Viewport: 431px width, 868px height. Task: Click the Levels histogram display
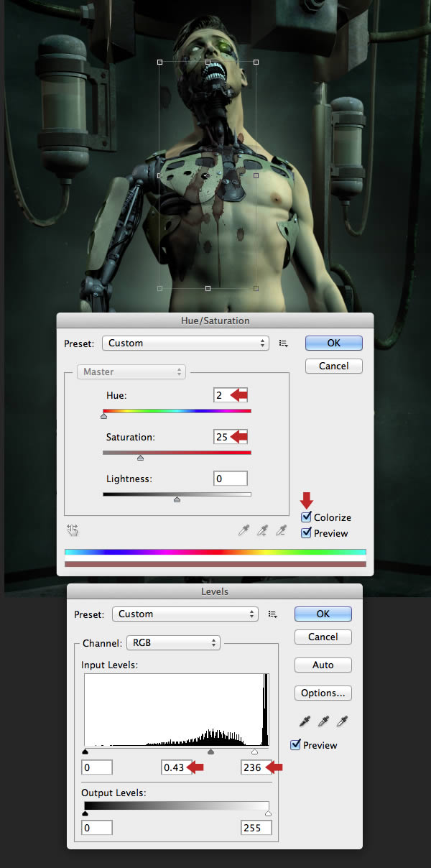click(177, 710)
